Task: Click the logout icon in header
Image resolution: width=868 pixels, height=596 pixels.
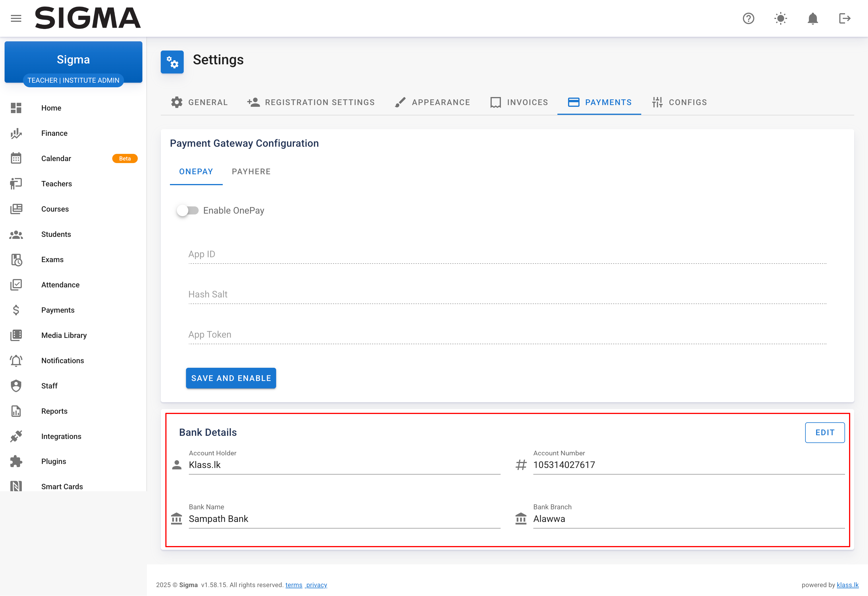Action: pyautogui.click(x=844, y=18)
